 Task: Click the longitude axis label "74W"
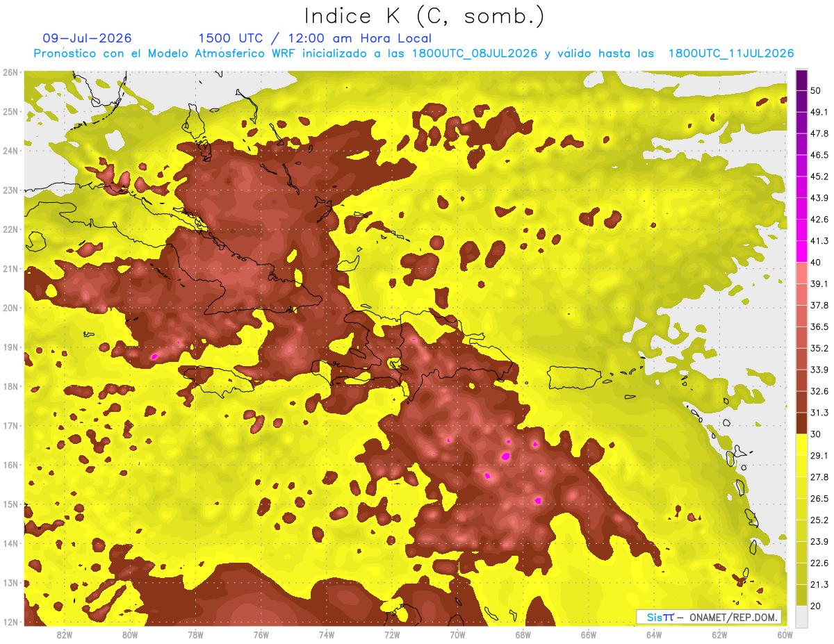coord(327,634)
